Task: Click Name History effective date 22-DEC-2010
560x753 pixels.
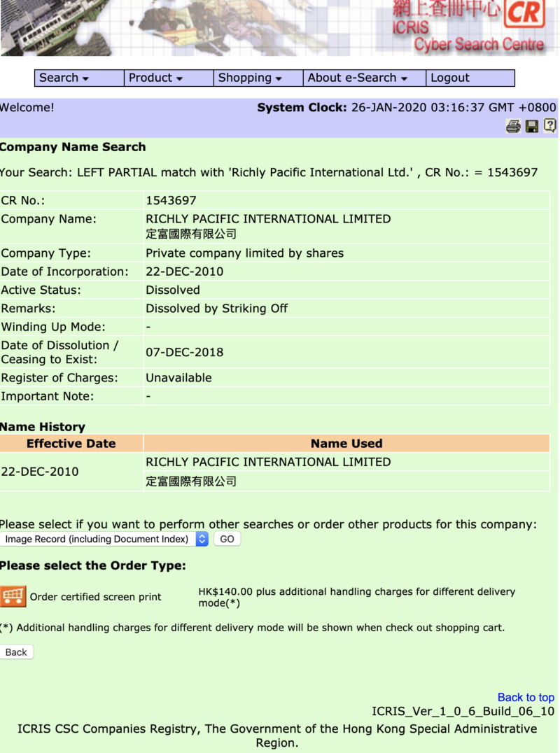Action: click(x=39, y=472)
